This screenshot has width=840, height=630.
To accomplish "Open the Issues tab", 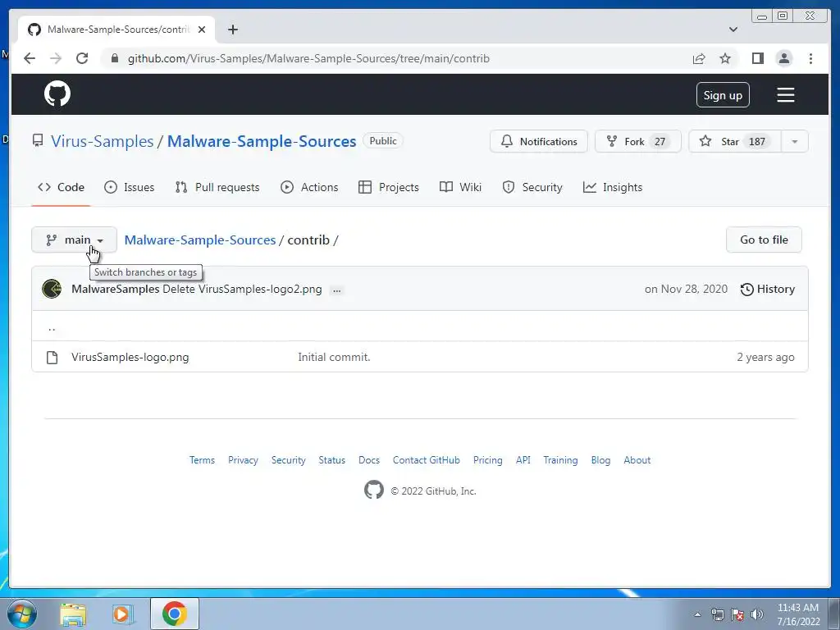I will coord(129,187).
